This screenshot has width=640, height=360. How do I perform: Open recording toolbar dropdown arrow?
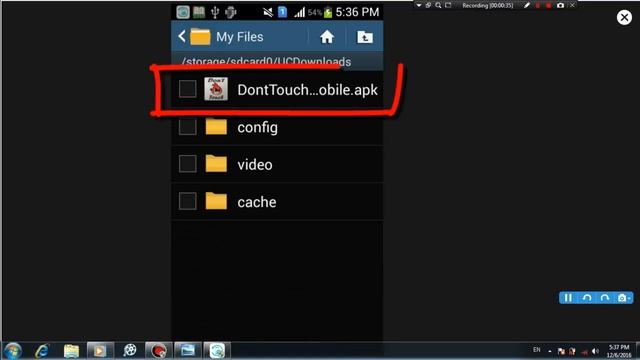(x=419, y=5)
